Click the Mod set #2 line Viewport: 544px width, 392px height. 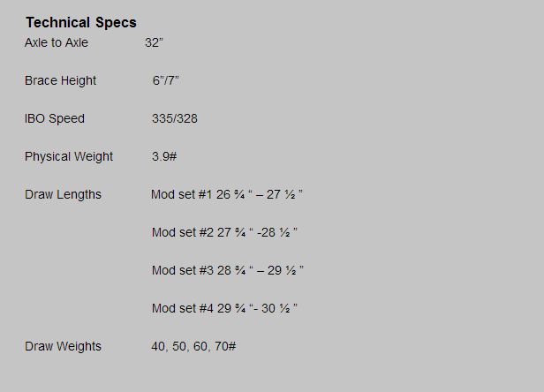pos(224,232)
